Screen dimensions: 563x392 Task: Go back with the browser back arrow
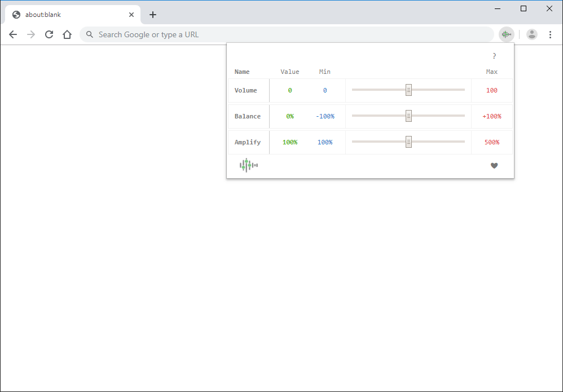coord(13,34)
